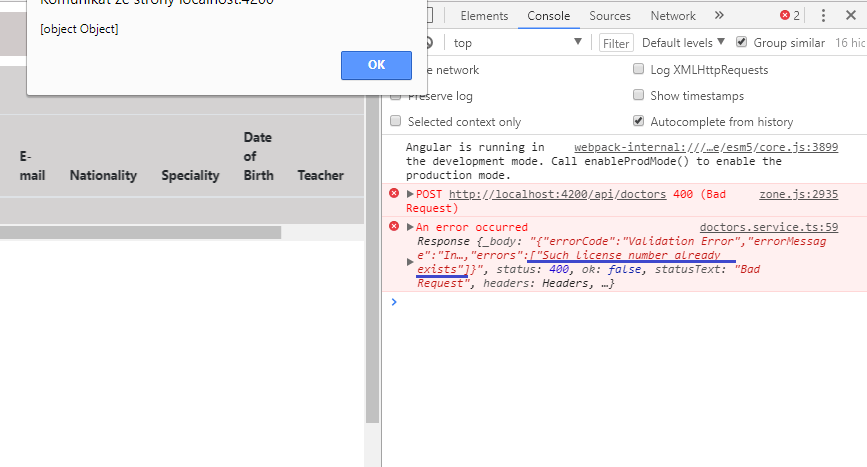Click the [object Object] alert message
Viewport: 867px width, 467px height.
click(x=79, y=29)
